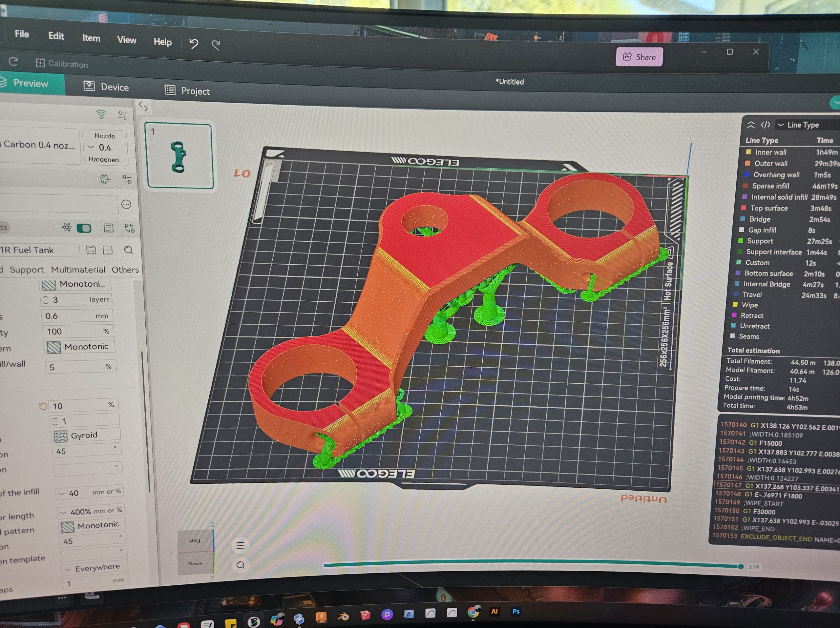
Task: Open the printer Wi-Fi connection icon
Action: click(x=101, y=114)
